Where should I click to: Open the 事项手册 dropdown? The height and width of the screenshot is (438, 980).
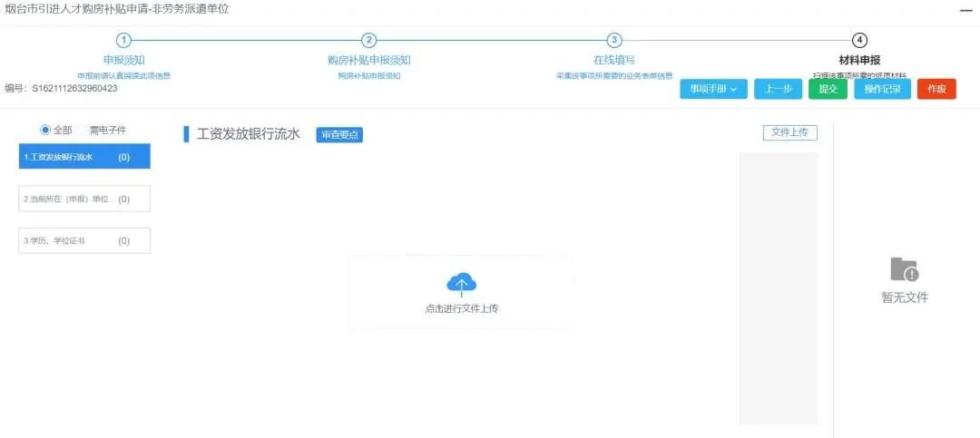point(713,89)
